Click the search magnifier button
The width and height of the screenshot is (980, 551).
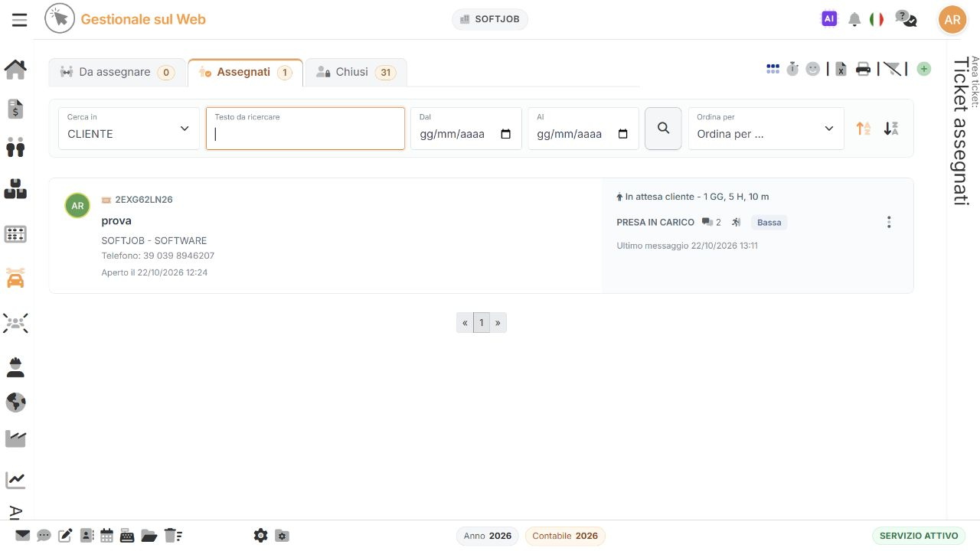pyautogui.click(x=663, y=128)
